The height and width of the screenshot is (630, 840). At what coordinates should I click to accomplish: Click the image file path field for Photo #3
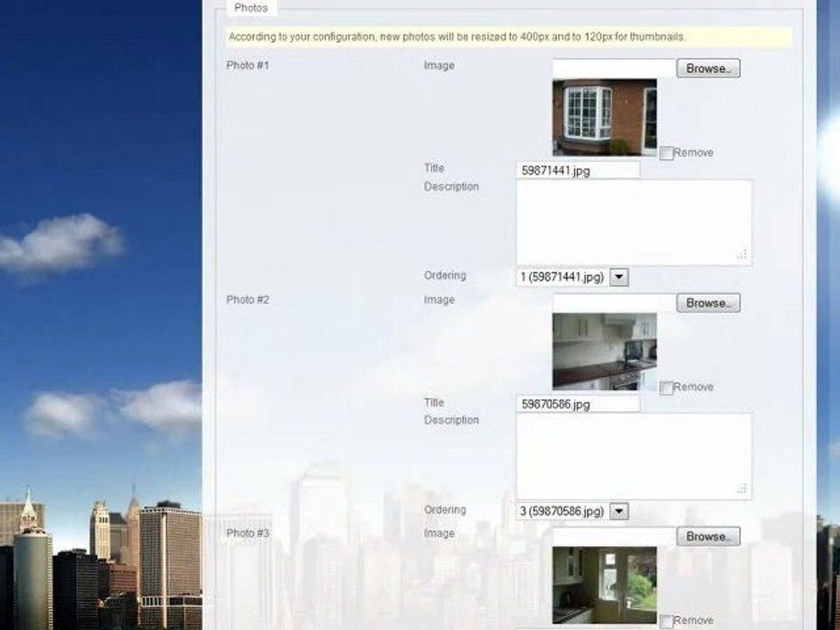point(614,536)
